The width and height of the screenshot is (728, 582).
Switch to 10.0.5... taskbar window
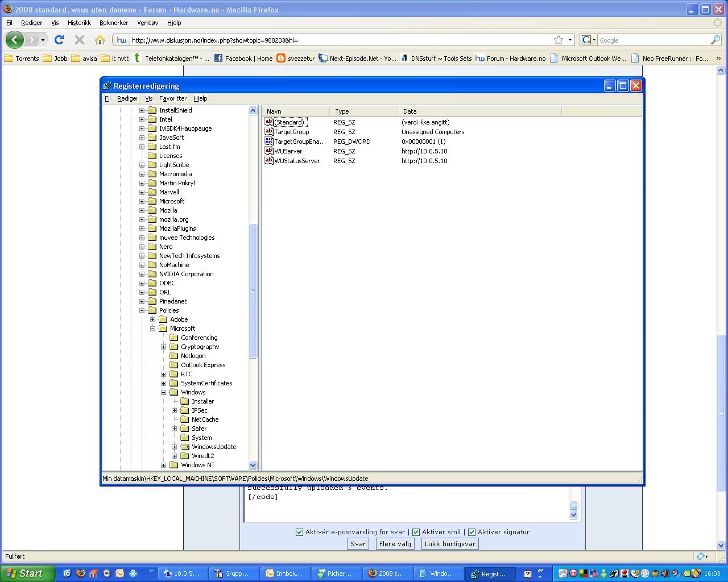(x=182, y=573)
